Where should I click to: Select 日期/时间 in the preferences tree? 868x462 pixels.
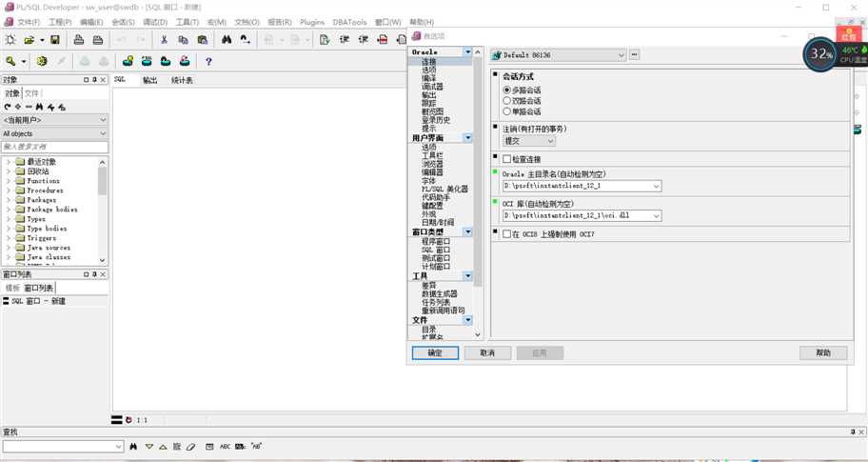point(438,222)
